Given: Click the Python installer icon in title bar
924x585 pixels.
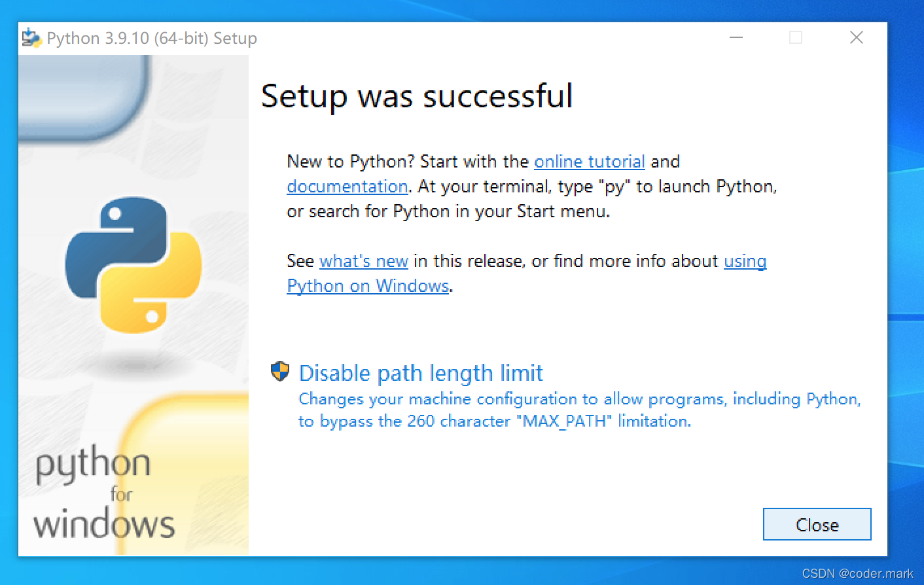Looking at the screenshot, I should pos(31,38).
